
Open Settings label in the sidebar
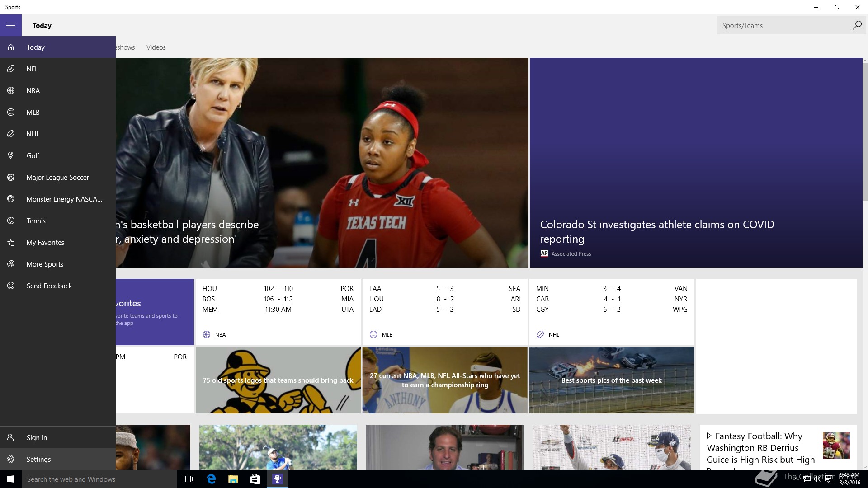coord(38,459)
